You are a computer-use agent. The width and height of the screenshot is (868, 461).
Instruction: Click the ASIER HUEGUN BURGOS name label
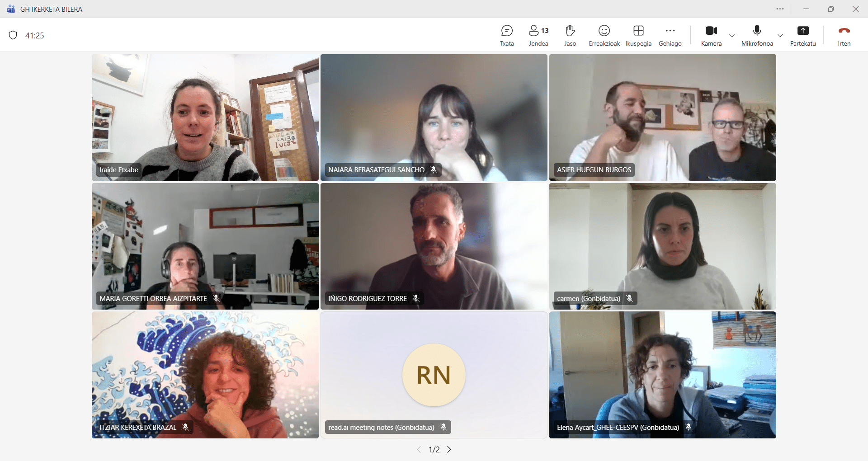(594, 170)
